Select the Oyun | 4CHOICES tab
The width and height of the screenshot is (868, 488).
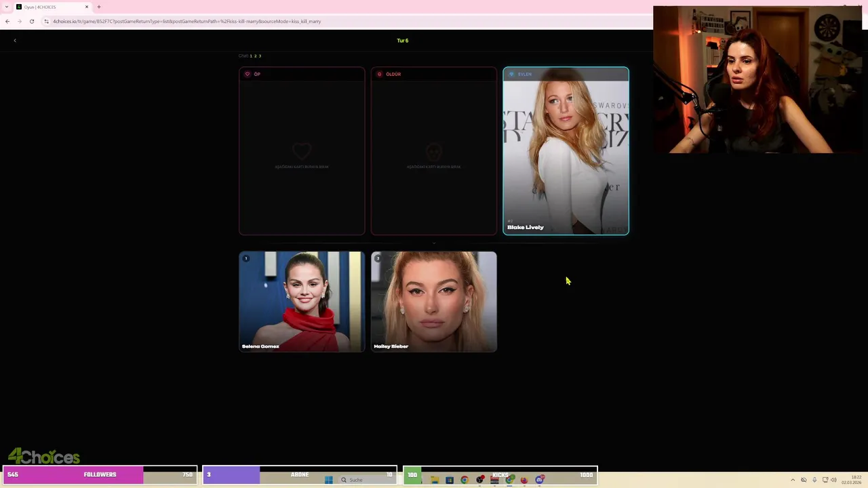(x=52, y=7)
